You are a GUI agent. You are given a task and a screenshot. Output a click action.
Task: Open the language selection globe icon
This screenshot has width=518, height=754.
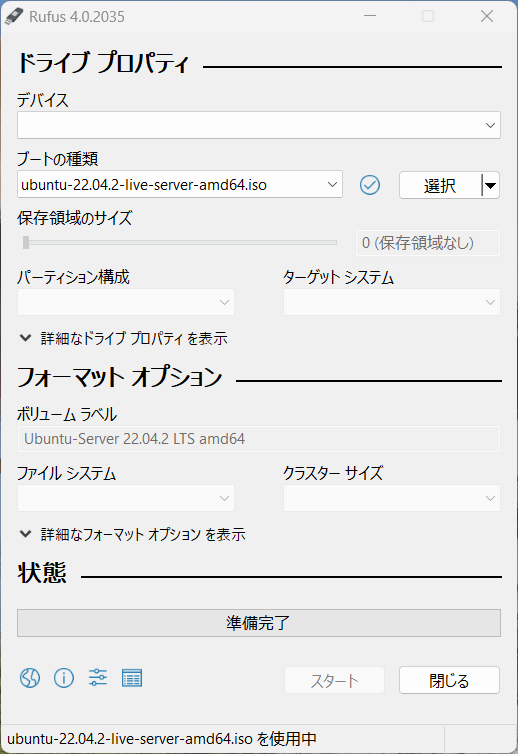(30, 678)
